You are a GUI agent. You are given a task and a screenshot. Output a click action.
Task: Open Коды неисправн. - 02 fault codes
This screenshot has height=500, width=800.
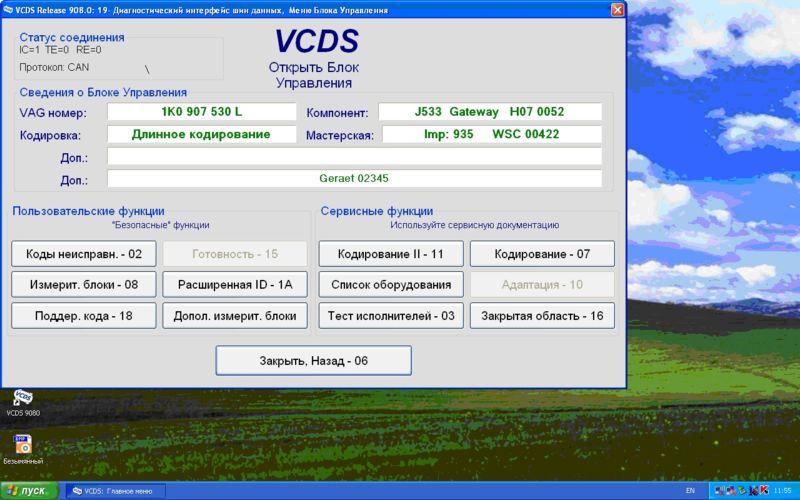[84, 254]
